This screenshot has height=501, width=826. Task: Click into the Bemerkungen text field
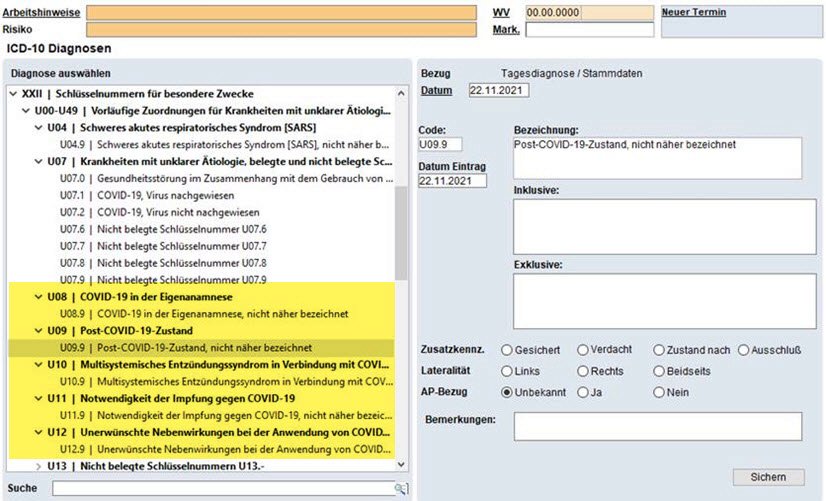[x=657, y=426]
